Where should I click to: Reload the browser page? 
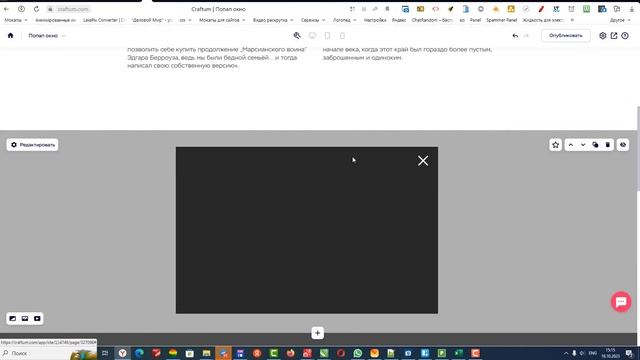[36, 9]
